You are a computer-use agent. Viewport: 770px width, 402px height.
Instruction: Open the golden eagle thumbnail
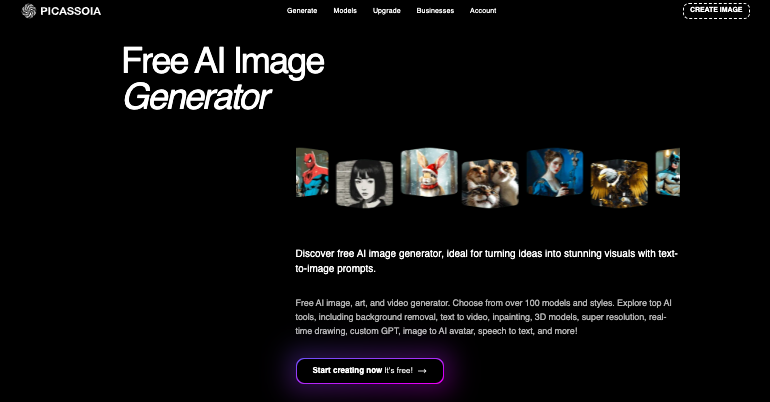pyautogui.click(x=619, y=183)
